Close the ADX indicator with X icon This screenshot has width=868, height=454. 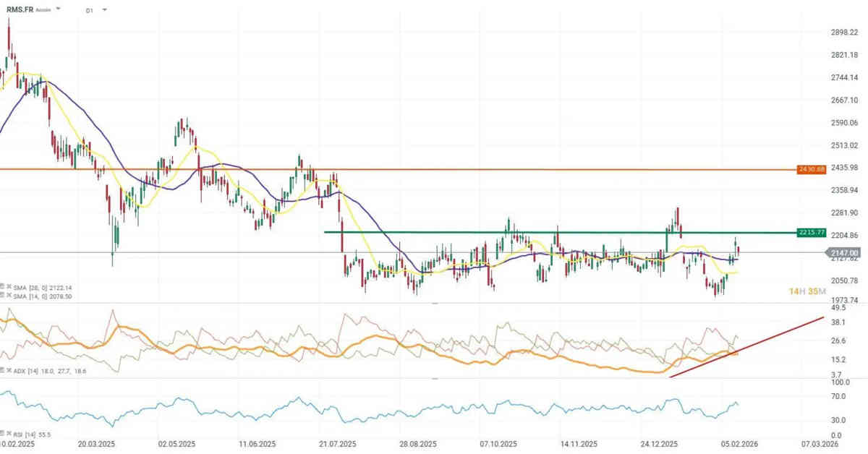click(x=9, y=369)
